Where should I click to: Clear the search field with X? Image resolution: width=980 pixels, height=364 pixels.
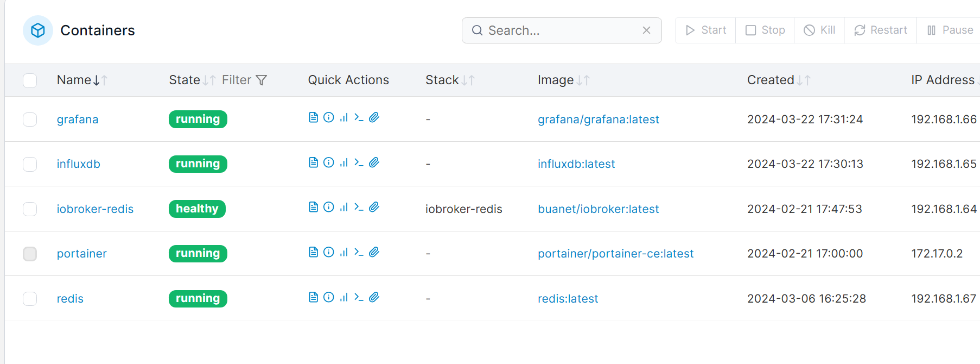(x=646, y=30)
